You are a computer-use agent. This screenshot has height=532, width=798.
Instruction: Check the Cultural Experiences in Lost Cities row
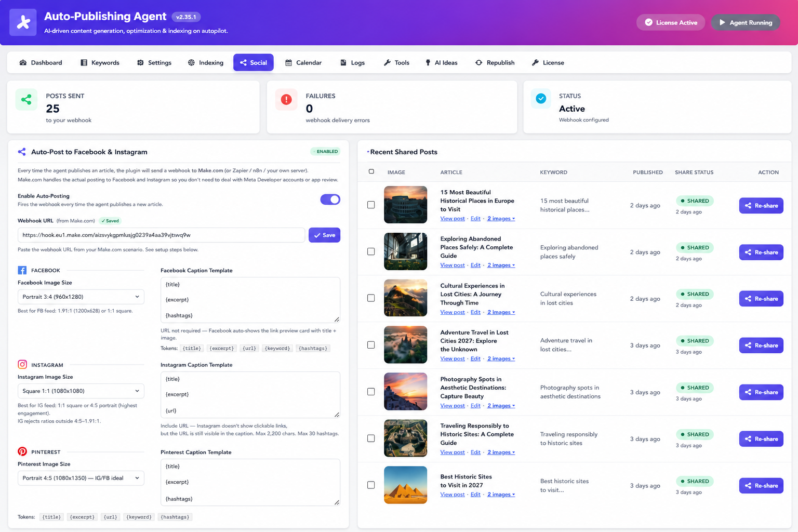coord(371,298)
